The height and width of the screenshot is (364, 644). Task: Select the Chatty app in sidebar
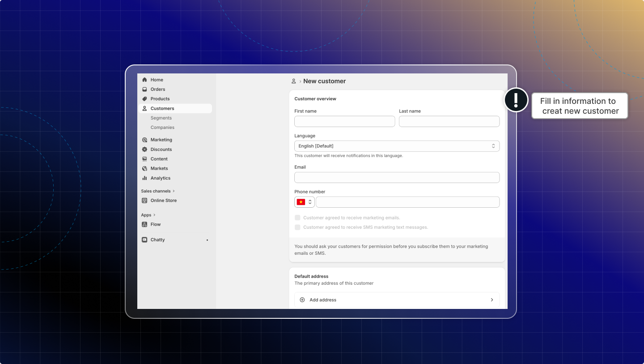tap(157, 240)
